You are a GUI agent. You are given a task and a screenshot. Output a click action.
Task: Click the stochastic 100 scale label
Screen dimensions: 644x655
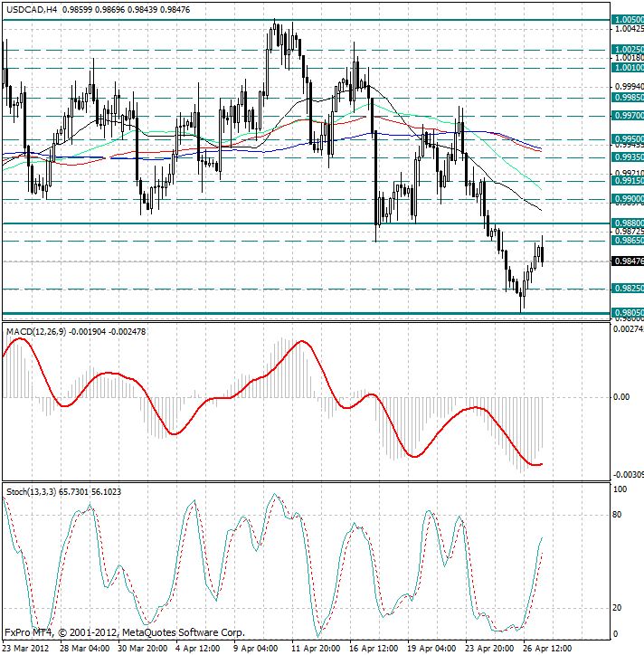(x=620, y=489)
